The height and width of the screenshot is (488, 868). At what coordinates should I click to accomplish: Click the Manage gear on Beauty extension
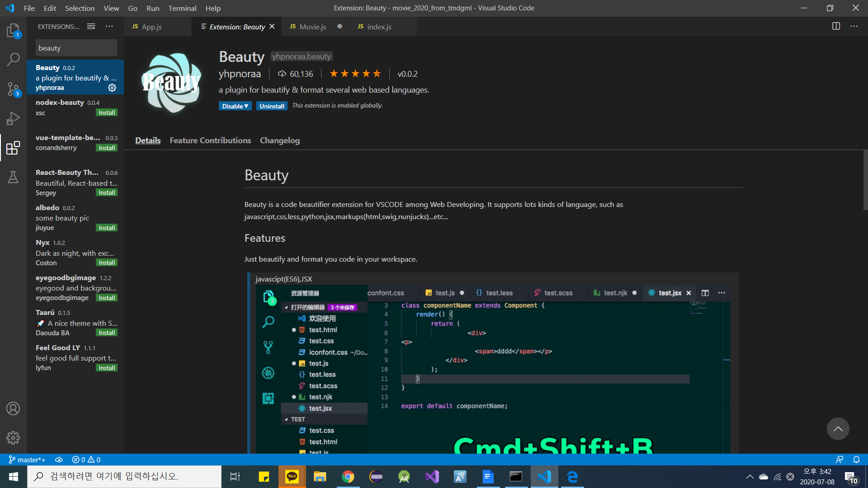tap(112, 88)
